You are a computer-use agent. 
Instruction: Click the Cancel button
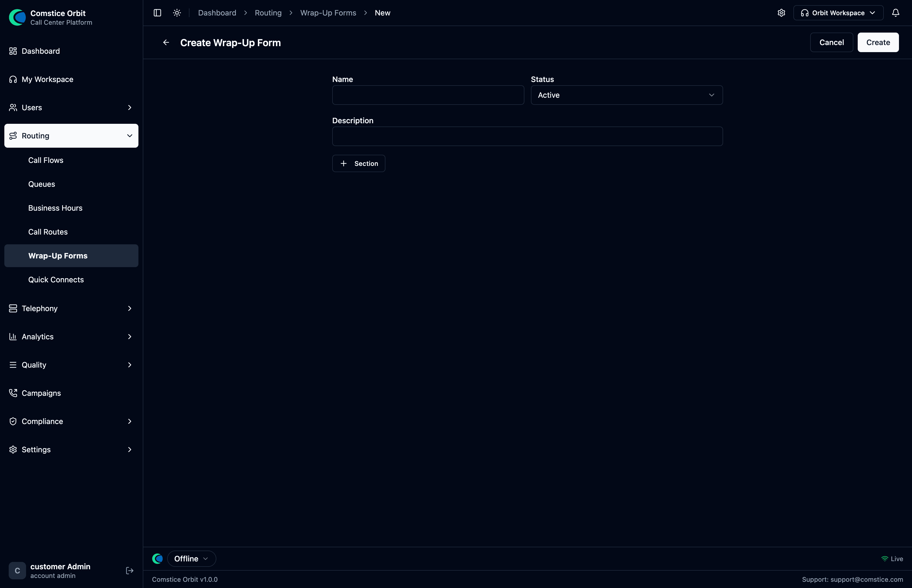click(x=831, y=42)
